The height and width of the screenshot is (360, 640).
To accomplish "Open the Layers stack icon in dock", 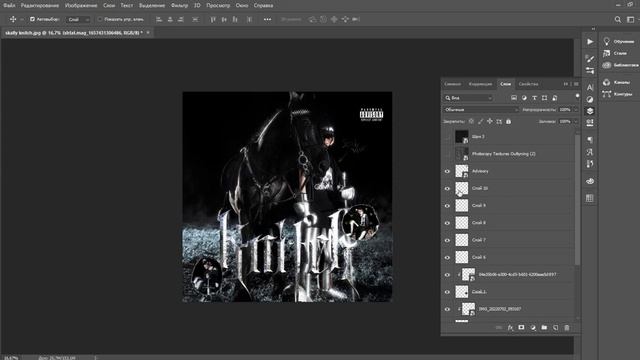I will coord(590,111).
